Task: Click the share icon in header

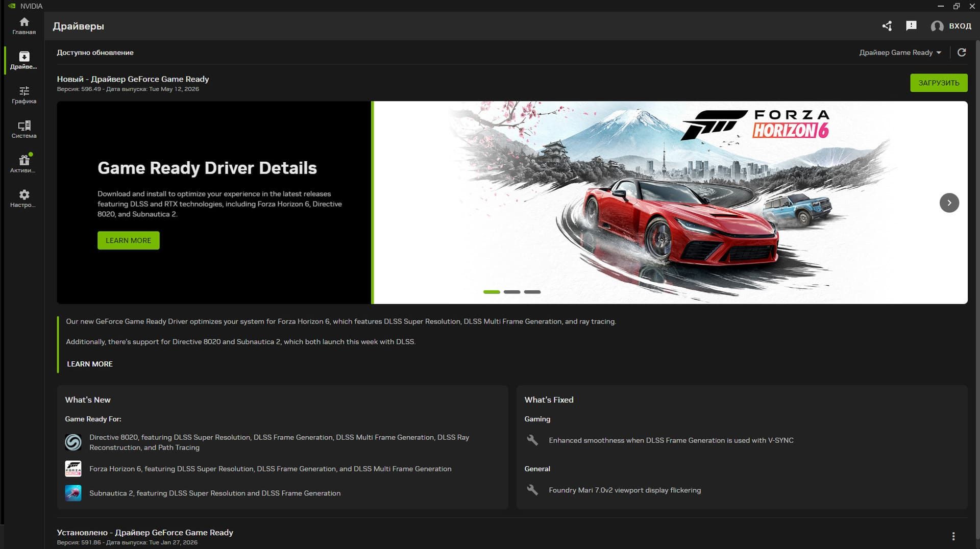Action: click(x=887, y=26)
